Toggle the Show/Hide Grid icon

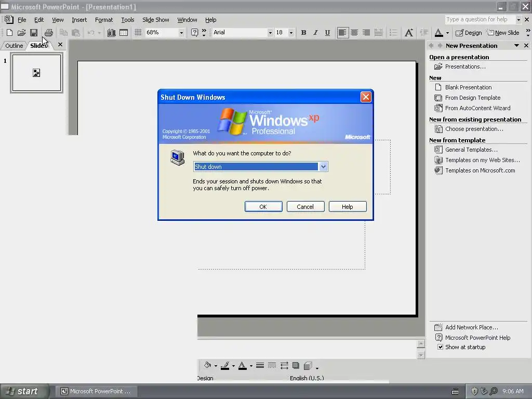[138, 33]
